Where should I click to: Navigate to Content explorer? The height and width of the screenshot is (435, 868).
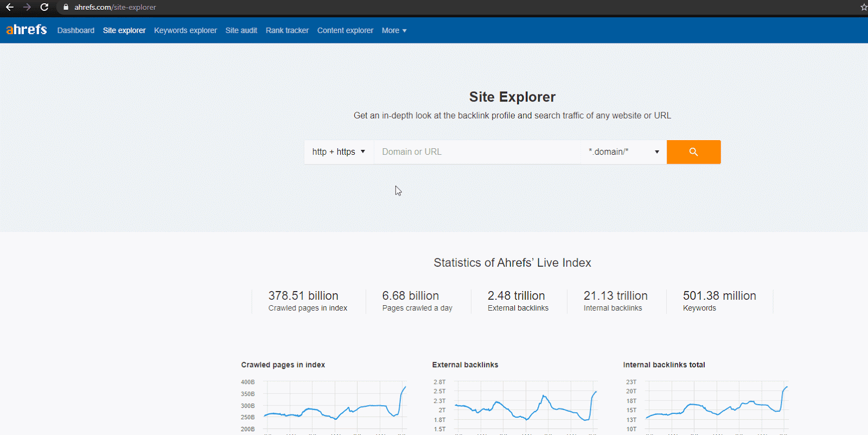coord(345,30)
